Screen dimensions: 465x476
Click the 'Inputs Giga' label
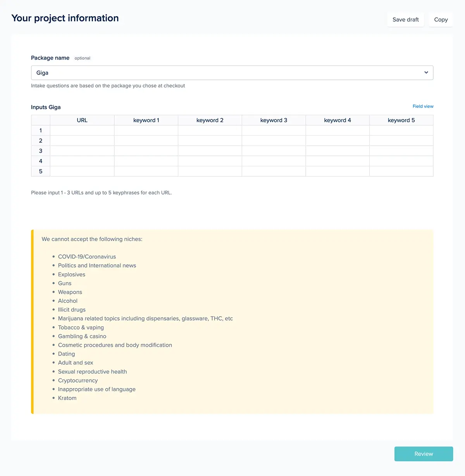pos(46,107)
